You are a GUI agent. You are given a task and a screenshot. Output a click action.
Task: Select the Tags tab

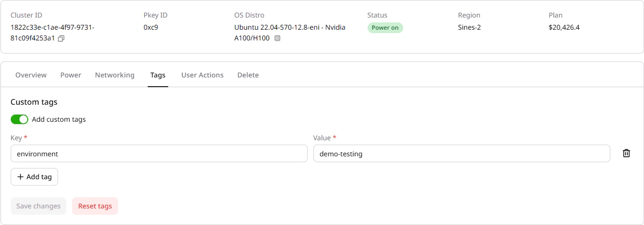point(158,75)
